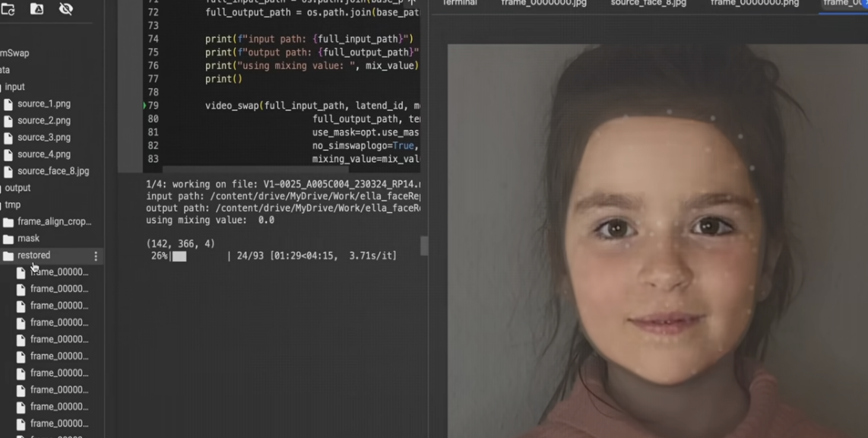Click the mask folder icon

pos(8,239)
